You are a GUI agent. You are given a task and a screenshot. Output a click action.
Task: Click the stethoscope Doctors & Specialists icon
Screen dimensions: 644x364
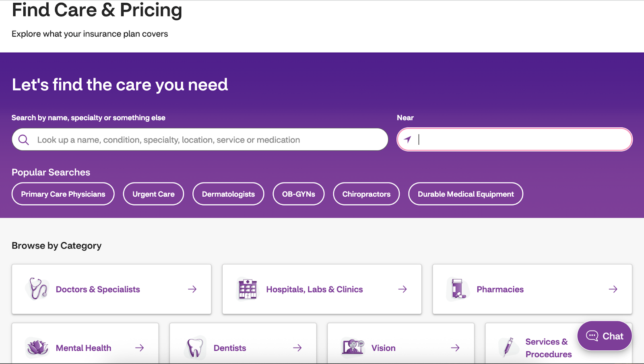37,289
